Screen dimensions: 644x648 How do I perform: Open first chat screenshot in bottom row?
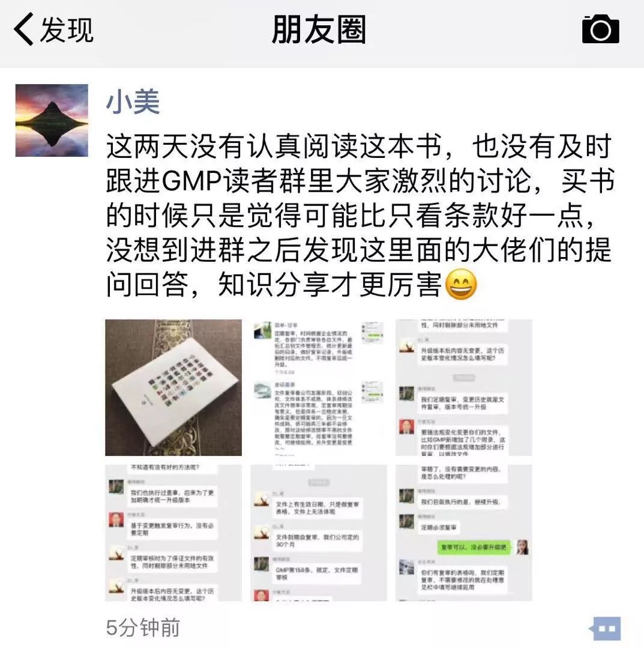(173, 533)
